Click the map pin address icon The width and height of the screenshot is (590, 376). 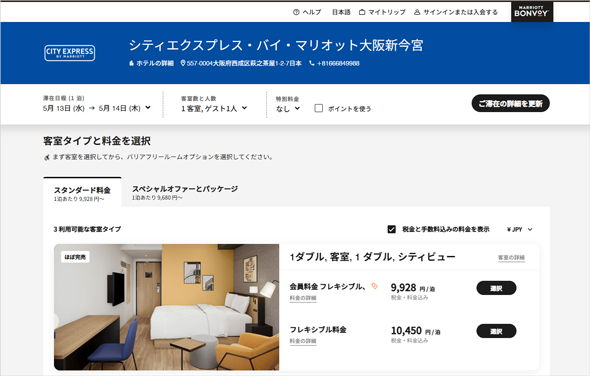tap(183, 63)
